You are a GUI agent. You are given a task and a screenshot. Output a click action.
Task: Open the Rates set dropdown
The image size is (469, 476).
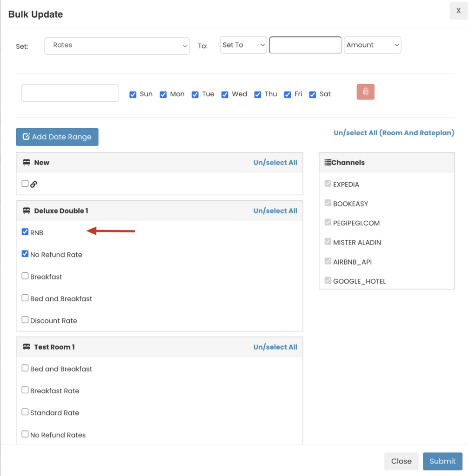(117, 46)
